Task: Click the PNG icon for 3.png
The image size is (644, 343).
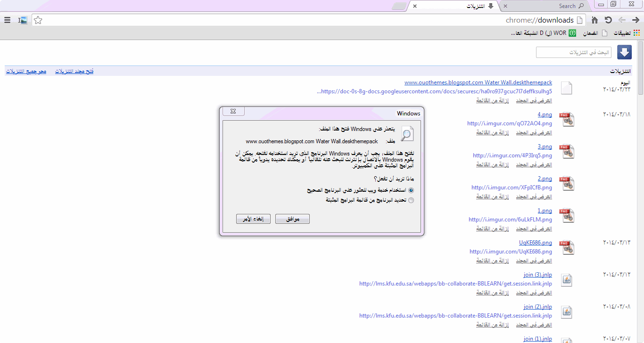Action: [566, 152]
